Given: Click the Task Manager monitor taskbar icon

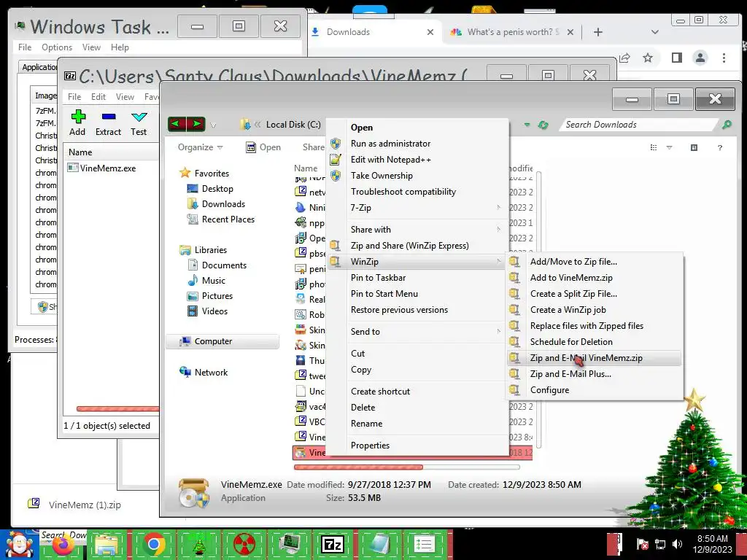Looking at the screenshot, I should 290,544.
